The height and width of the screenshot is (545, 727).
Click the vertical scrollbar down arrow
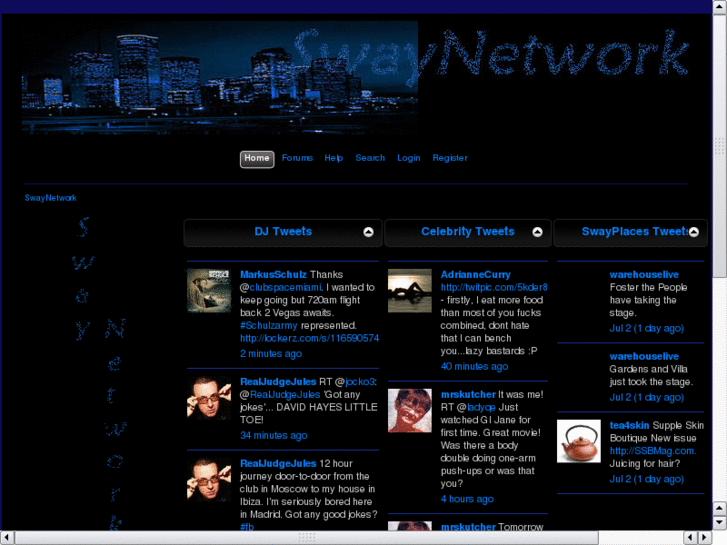tap(720, 523)
